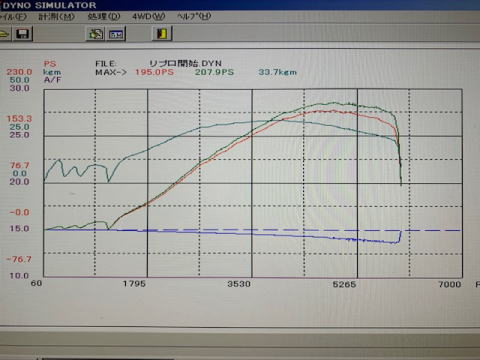Open the ヘルプ(H) help menu
The image size is (480, 360).
(x=194, y=17)
